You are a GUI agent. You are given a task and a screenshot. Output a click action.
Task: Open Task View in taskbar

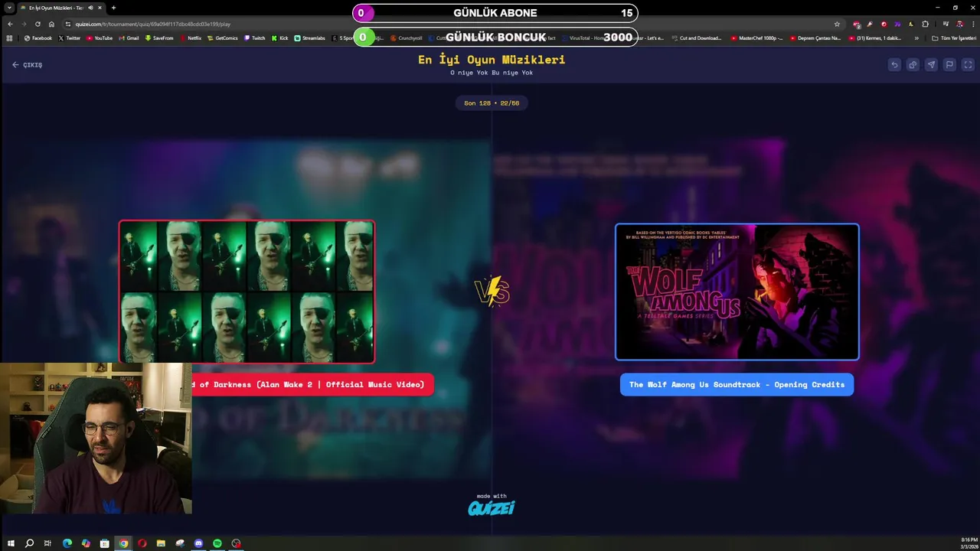(x=47, y=543)
